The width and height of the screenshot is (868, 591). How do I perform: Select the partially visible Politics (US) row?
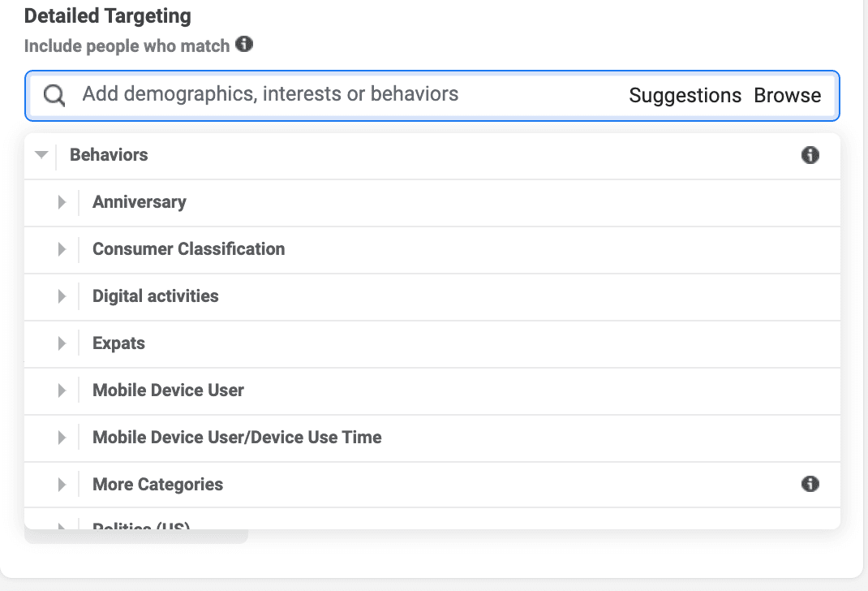141,524
